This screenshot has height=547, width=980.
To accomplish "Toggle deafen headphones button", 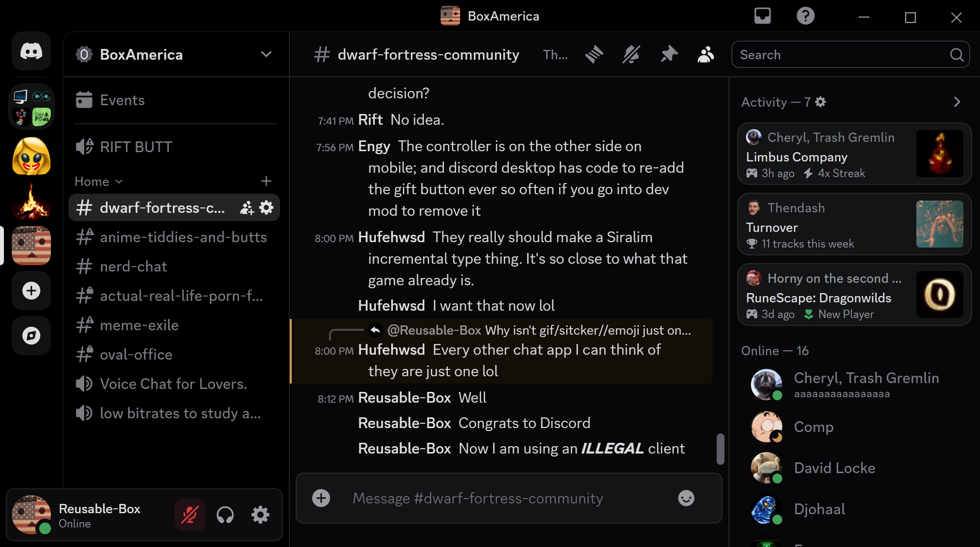I will tap(225, 515).
